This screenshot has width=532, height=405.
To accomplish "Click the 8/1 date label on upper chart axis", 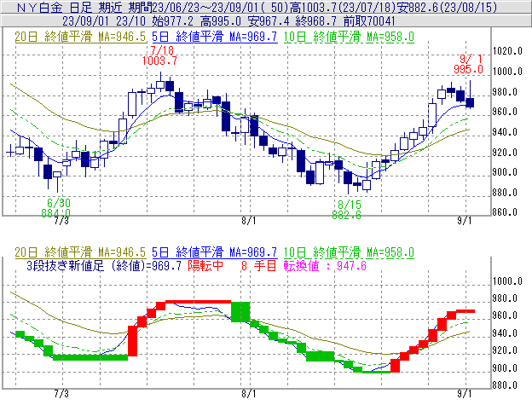I will [x=249, y=221].
